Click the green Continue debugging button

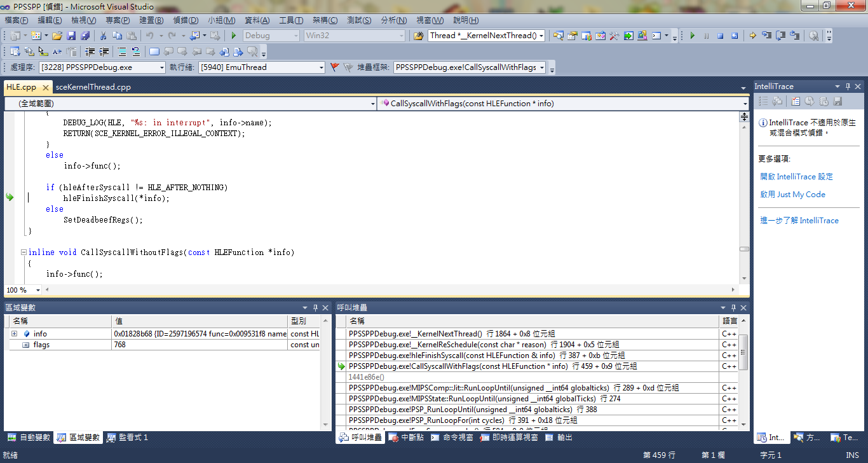pos(693,36)
